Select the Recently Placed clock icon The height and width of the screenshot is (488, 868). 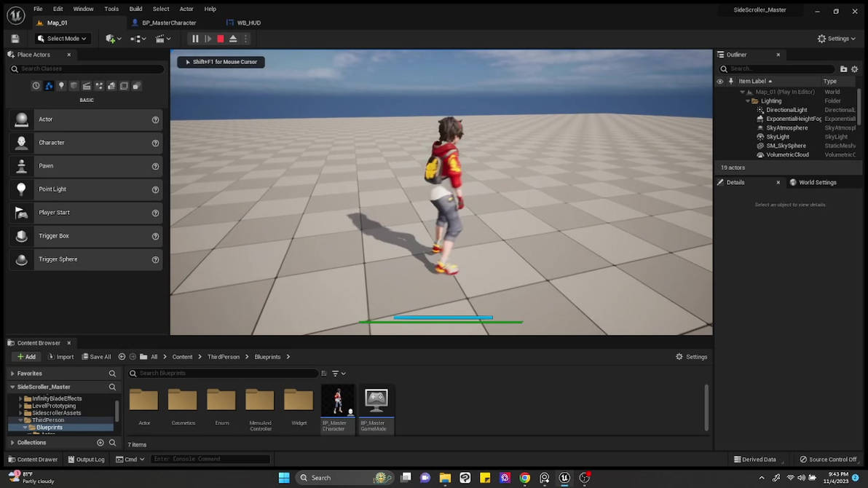pos(36,85)
